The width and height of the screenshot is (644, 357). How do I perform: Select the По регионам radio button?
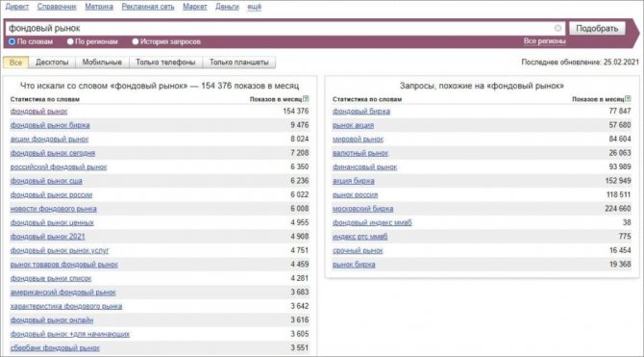click(x=70, y=41)
